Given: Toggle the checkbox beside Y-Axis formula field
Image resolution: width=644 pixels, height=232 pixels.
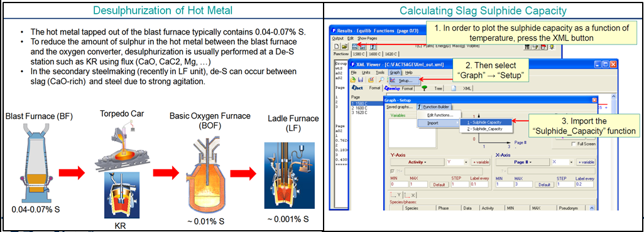Looking at the screenshot, I should [392, 171].
